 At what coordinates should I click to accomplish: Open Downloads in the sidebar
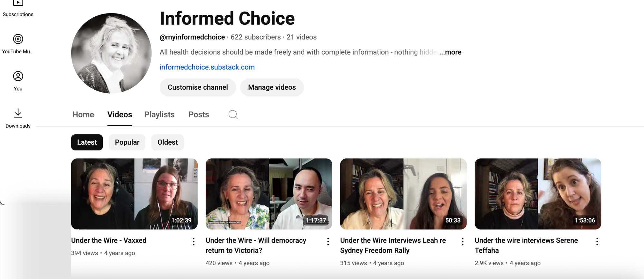[x=18, y=118]
